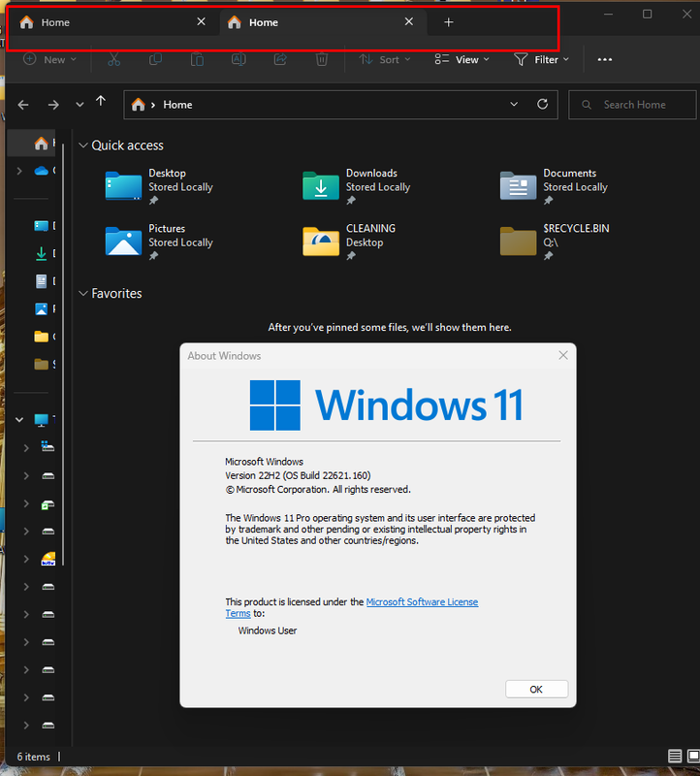Add a new File Explorer tab
This screenshot has height=776, width=700.
point(448,22)
